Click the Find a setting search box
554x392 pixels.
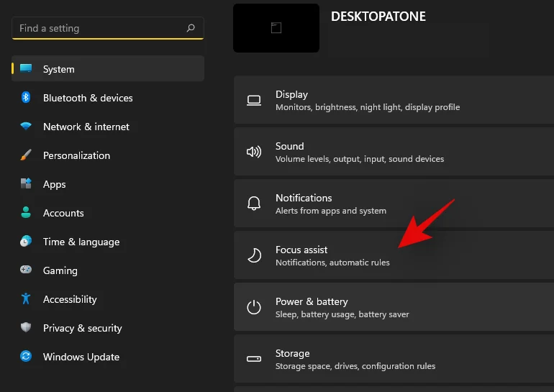point(108,28)
